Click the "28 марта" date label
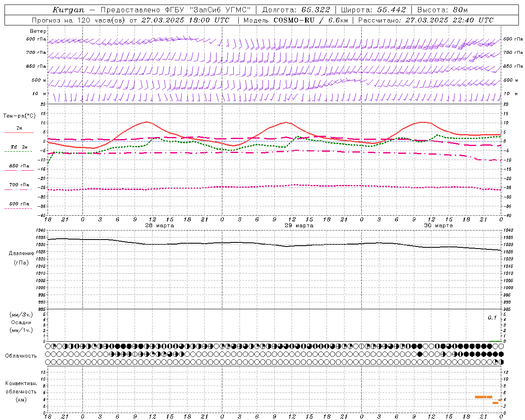This screenshot has width=525, height=420. pos(160,226)
